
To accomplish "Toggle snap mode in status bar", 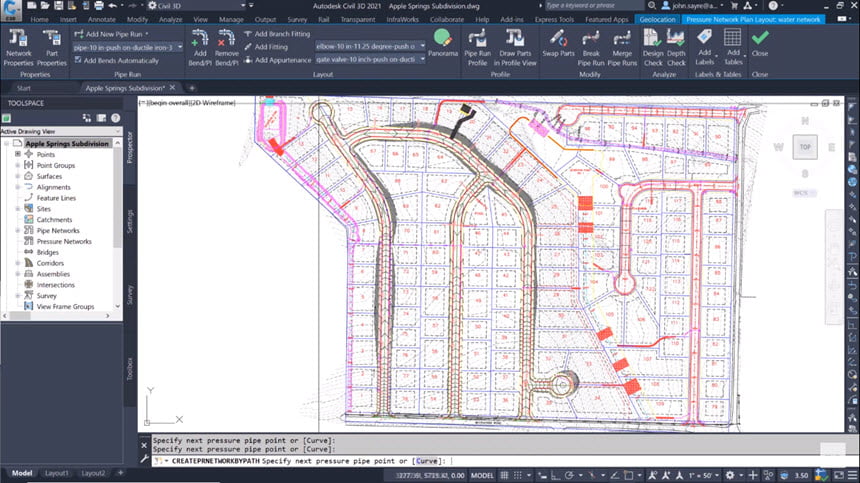I will coord(517,475).
